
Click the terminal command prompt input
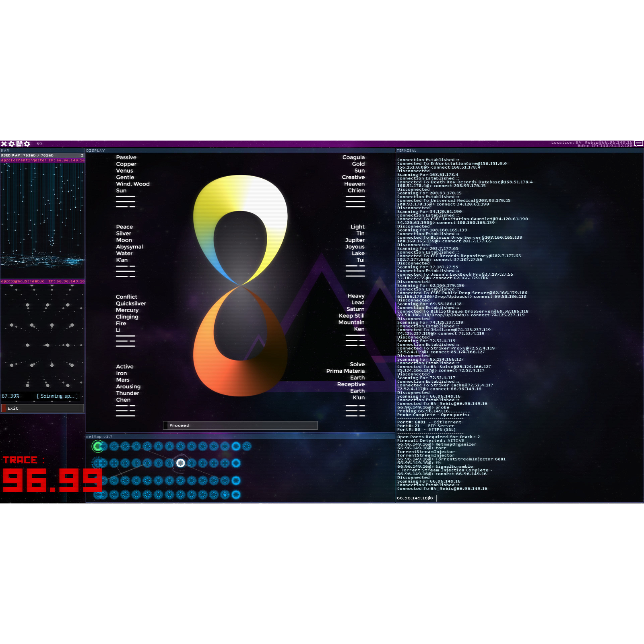pos(483,498)
